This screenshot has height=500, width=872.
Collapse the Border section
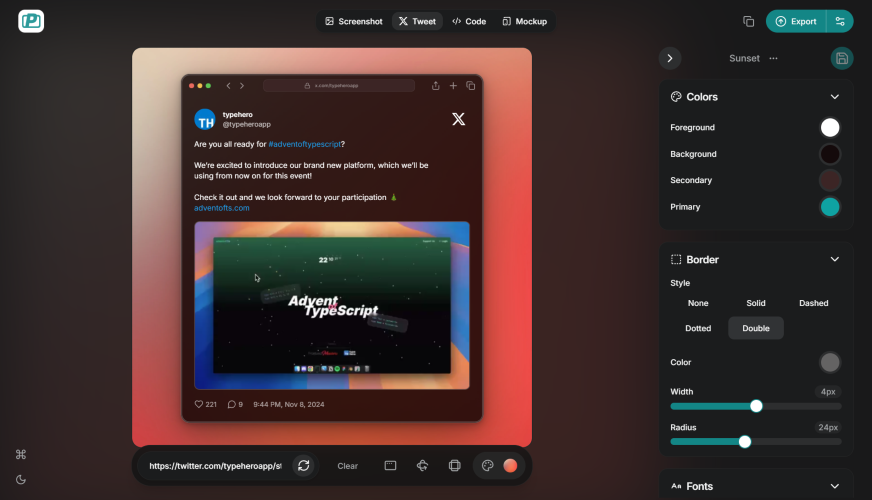point(834,259)
